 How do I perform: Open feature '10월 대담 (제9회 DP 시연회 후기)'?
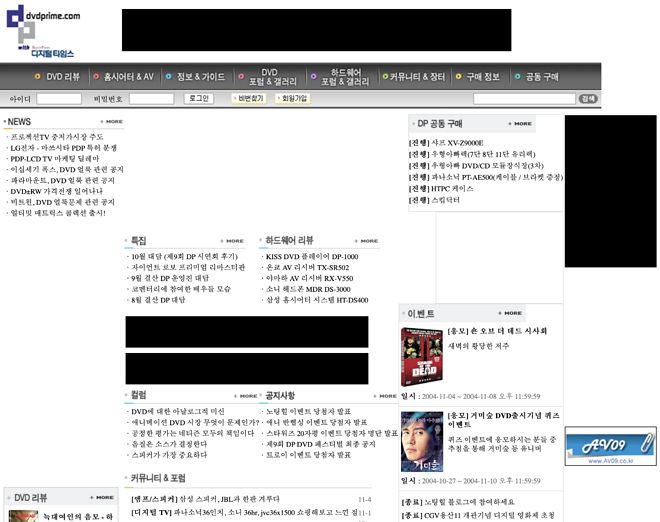click(x=184, y=256)
